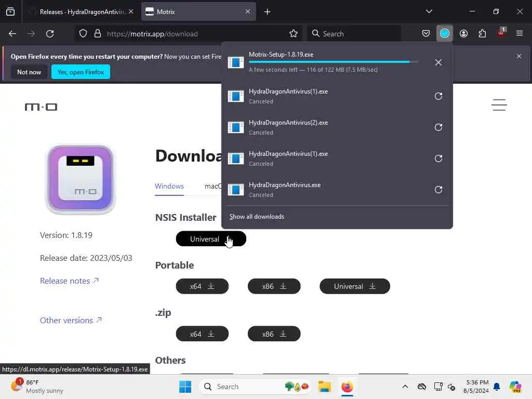Open a new tab
The width and height of the screenshot is (532, 399).
(x=267, y=12)
